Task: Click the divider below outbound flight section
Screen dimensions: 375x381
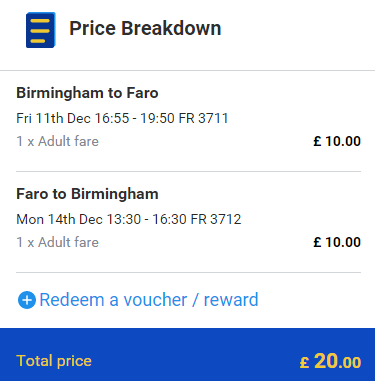Action: (188, 171)
